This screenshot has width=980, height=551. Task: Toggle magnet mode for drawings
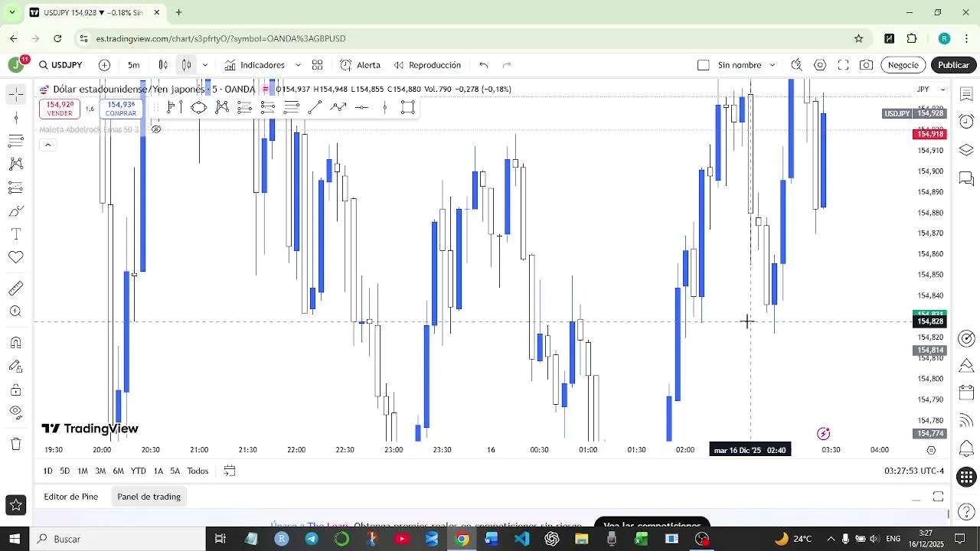pos(16,343)
